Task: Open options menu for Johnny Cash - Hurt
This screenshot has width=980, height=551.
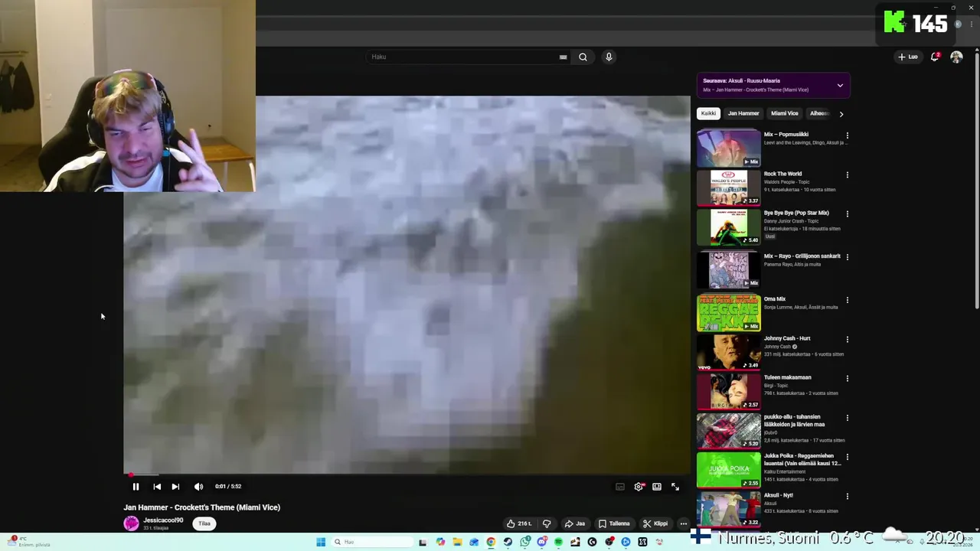Action: [847, 339]
